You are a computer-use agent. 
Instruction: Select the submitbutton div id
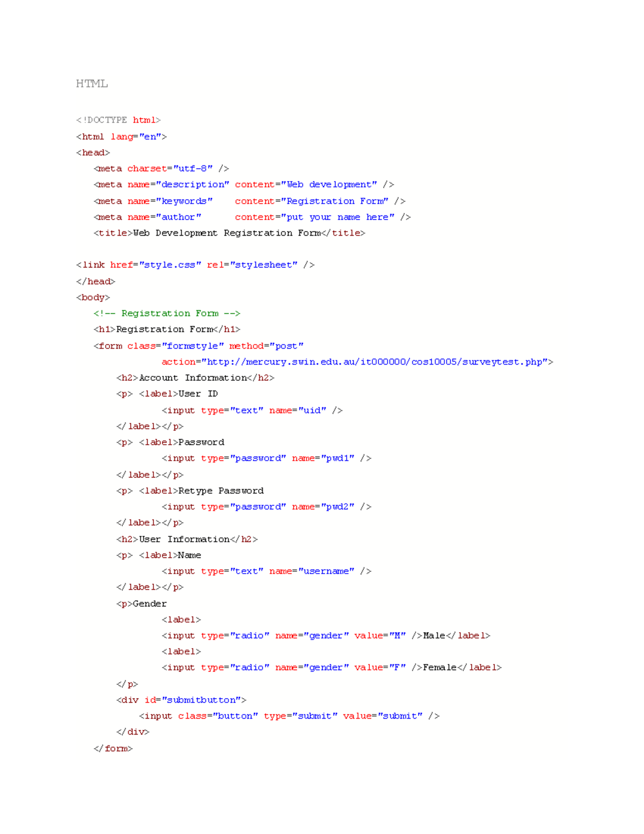[201, 700]
